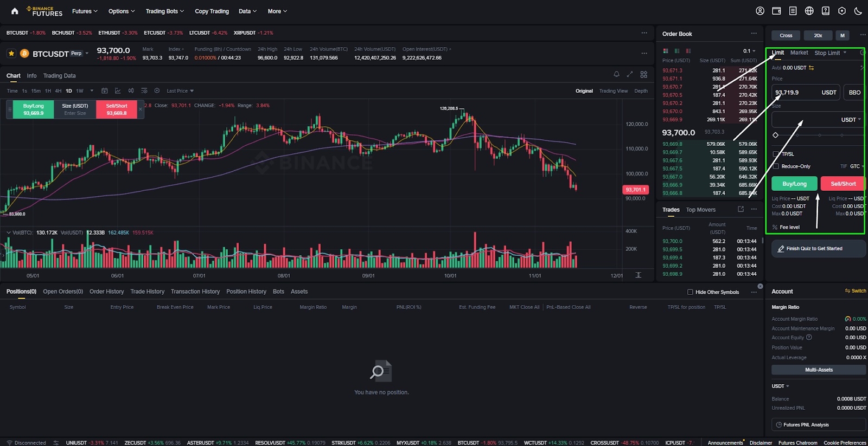Show buy orders only in order book
Screen dimensions: 868x446
click(x=677, y=51)
